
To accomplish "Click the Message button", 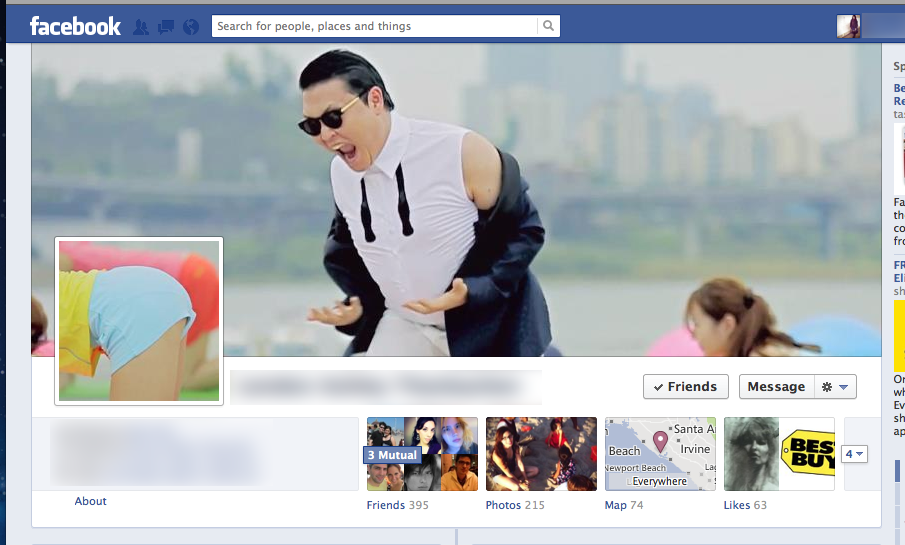I will coord(775,387).
